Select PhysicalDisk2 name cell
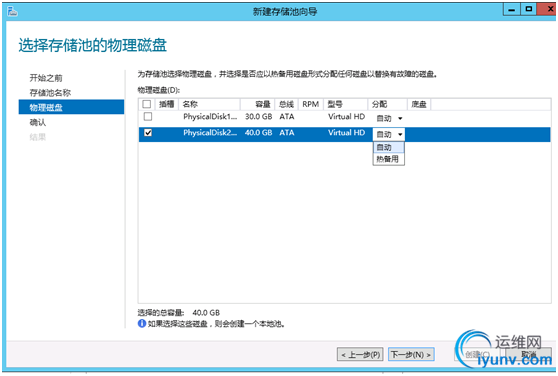558x376 pixels. point(210,133)
